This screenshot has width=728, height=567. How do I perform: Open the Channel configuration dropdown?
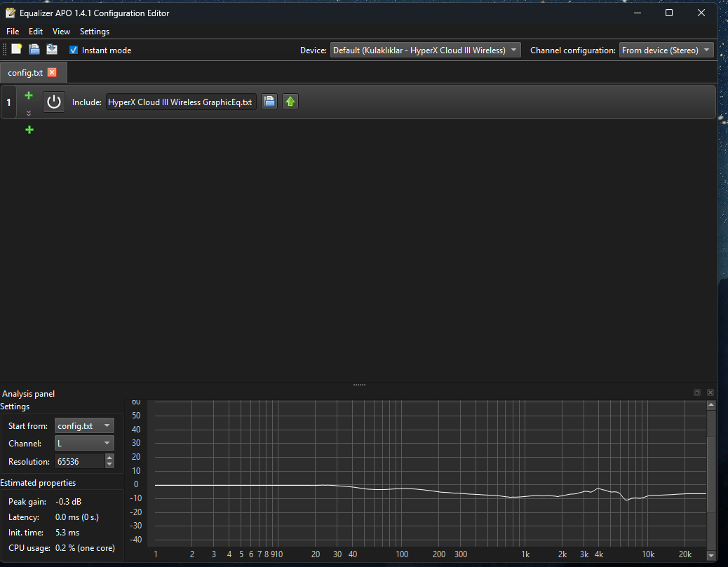point(666,50)
